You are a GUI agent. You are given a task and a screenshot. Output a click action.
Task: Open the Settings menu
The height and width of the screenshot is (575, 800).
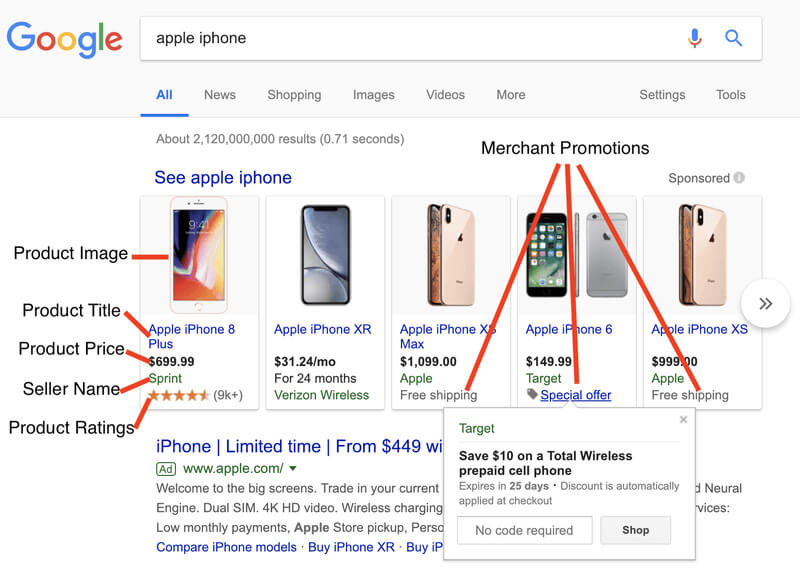[662, 95]
